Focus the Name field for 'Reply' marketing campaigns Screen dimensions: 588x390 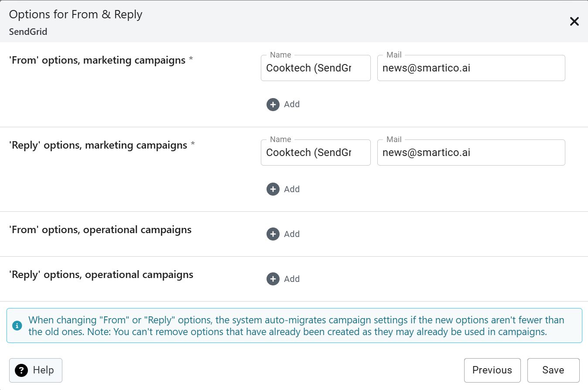click(315, 153)
